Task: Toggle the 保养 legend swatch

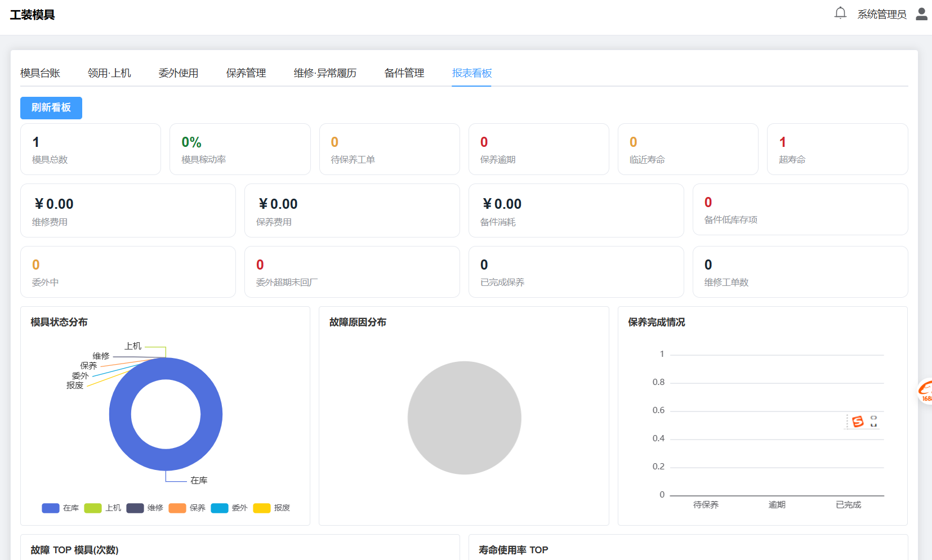Action: (x=177, y=508)
